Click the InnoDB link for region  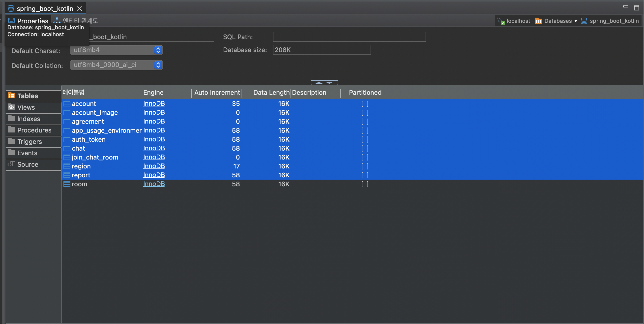[x=154, y=166]
